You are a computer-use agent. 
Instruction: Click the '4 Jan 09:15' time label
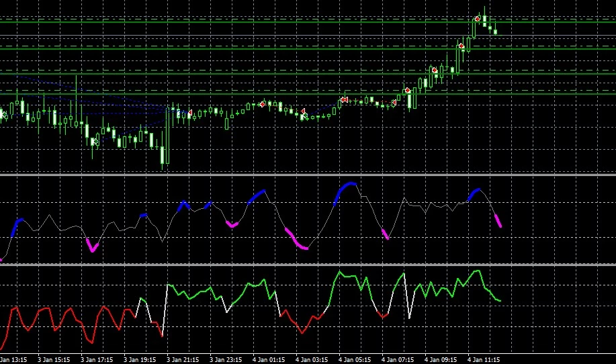coord(441,359)
